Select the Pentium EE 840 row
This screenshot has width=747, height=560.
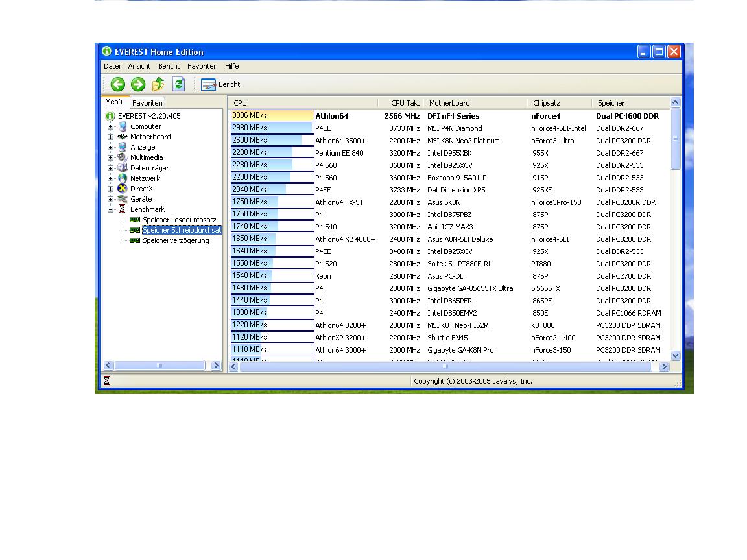click(x=450, y=154)
